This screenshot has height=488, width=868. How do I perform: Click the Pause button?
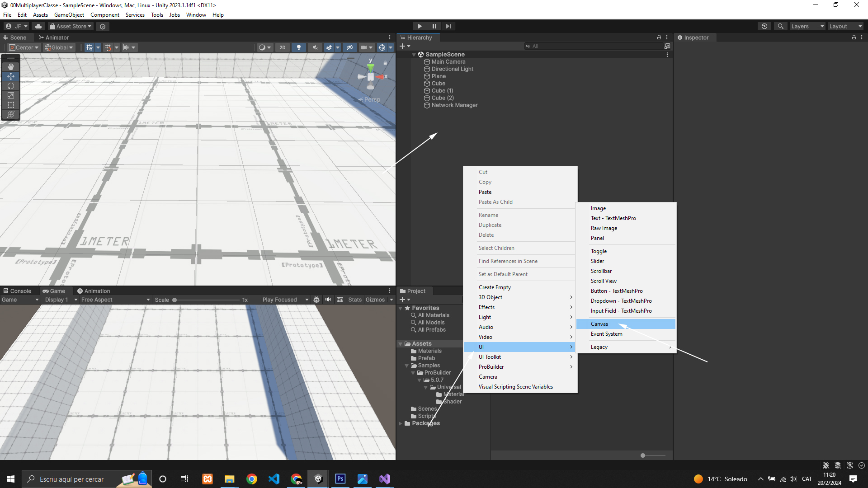pos(434,26)
